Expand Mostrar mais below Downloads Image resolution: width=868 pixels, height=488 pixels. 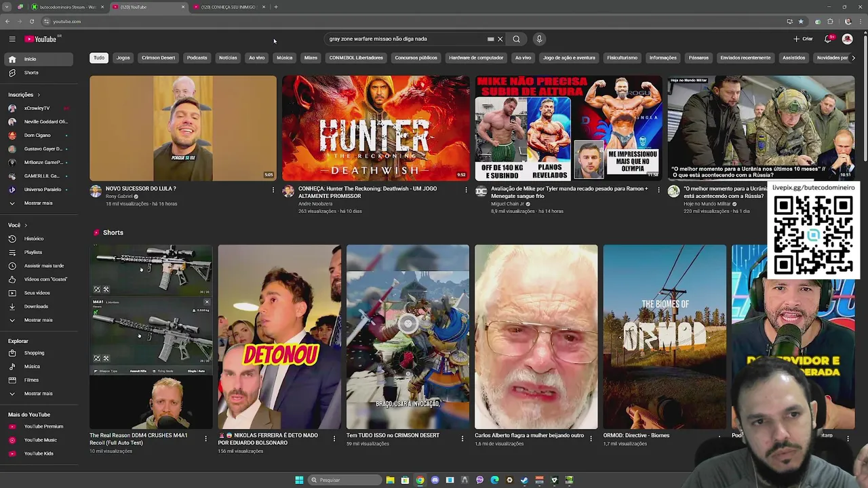click(x=38, y=320)
